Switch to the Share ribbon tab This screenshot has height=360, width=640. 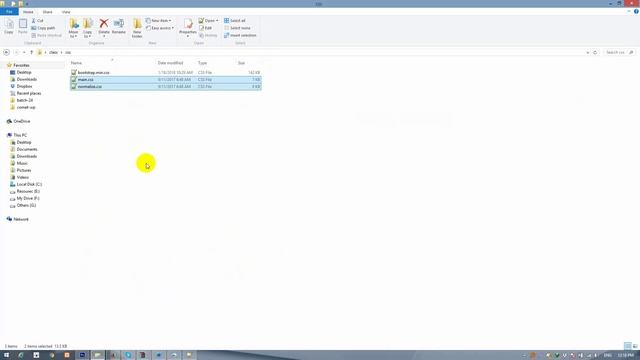tap(47, 12)
